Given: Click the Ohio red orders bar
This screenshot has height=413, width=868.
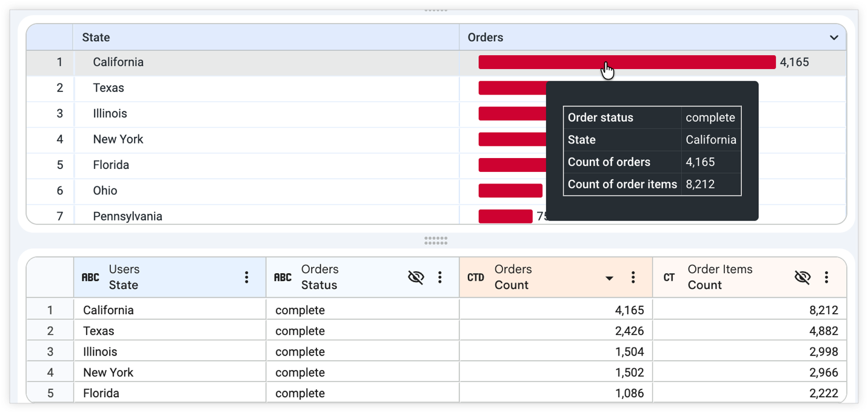Looking at the screenshot, I should pyautogui.click(x=510, y=191).
